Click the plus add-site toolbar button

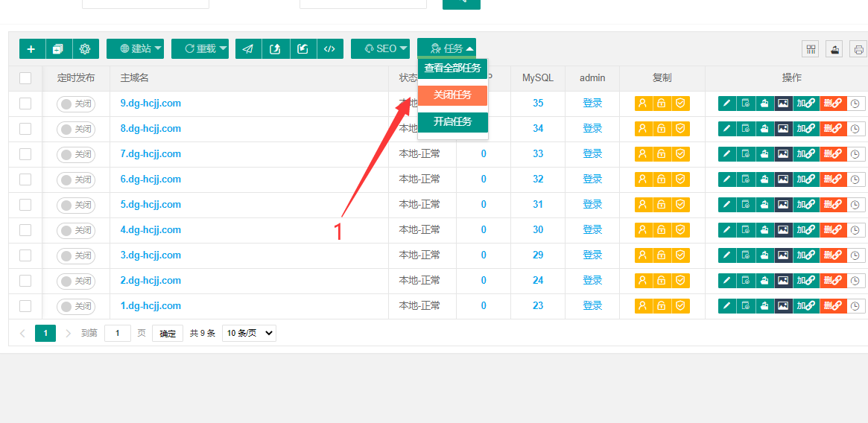(x=31, y=48)
